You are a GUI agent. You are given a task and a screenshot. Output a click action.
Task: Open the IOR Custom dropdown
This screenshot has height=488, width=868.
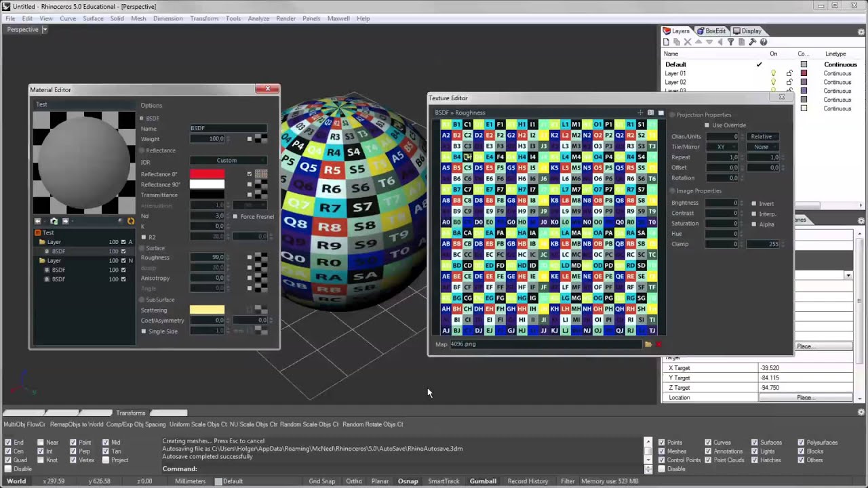tap(227, 161)
